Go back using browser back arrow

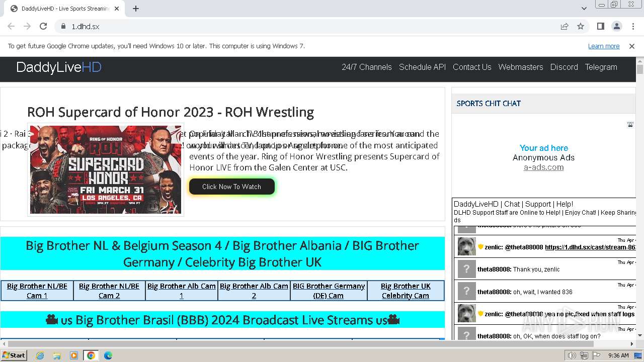pos(11,26)
